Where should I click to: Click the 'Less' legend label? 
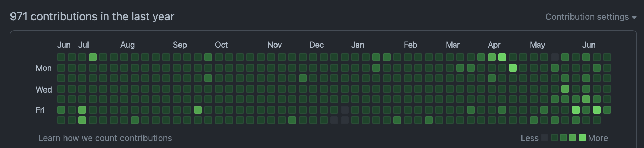coord(530,138)
